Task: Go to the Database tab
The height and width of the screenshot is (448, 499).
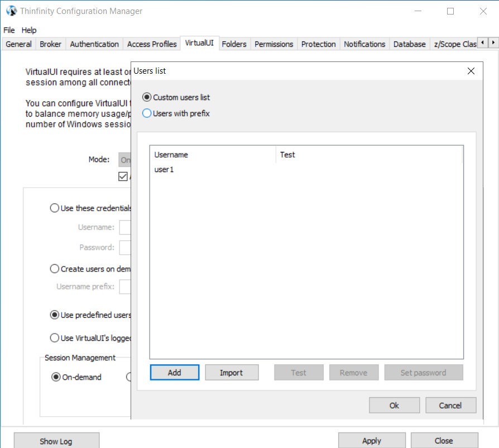Action: (x=409, y=44)
